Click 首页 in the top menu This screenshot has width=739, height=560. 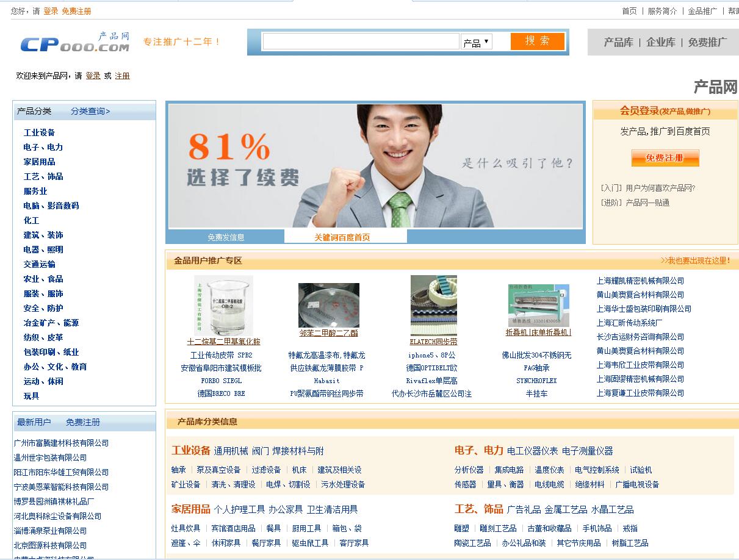pyautogui.click(x=629, y=11)
